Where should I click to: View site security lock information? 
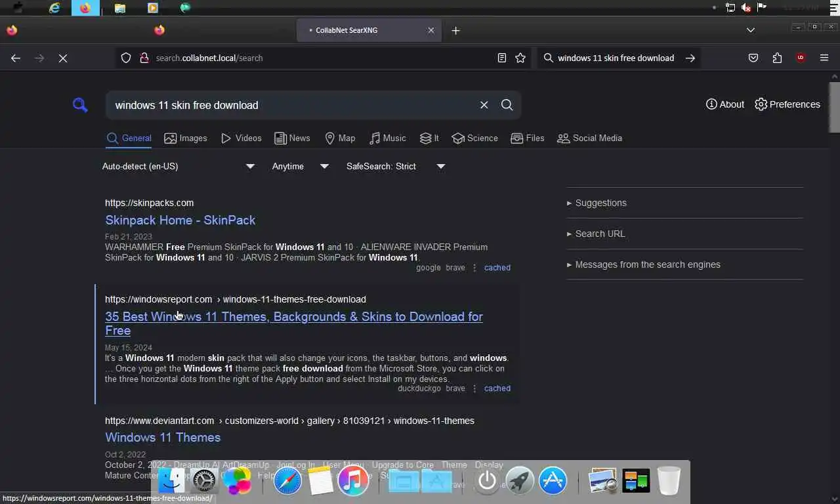click(x=144, y=58)
